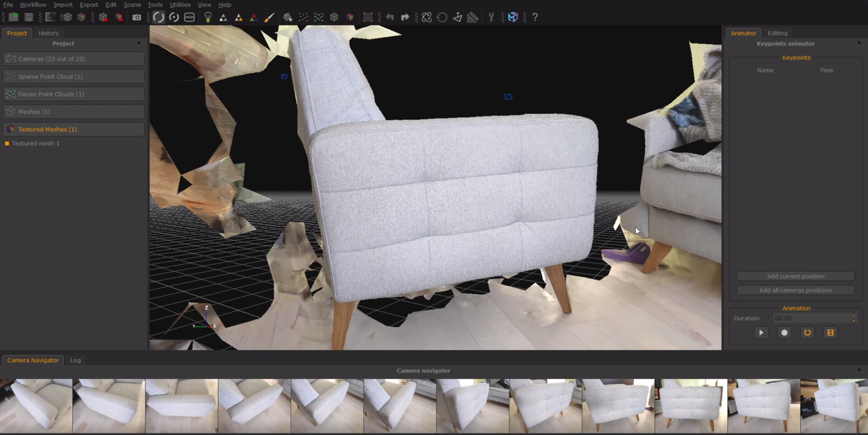Open the Workflow menu
The height and width of the screenshot is (435, 868).
click(33, 5)
